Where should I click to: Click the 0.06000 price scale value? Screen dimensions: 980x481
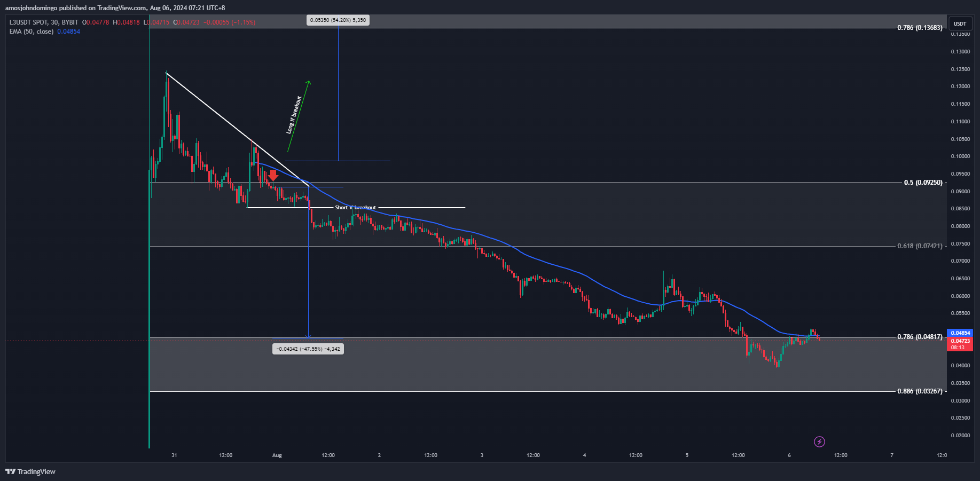[960, 296]
